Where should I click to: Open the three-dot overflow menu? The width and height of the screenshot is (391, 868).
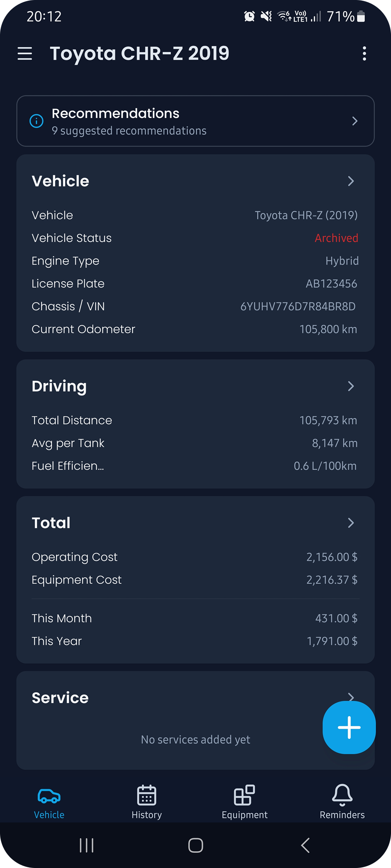pos(364,54)
